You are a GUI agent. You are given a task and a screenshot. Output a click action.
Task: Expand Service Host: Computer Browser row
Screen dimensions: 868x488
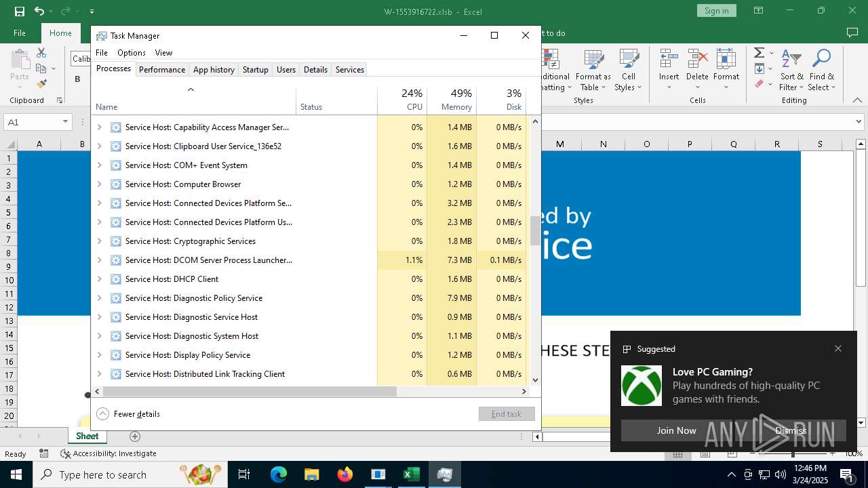click(99, 184)
